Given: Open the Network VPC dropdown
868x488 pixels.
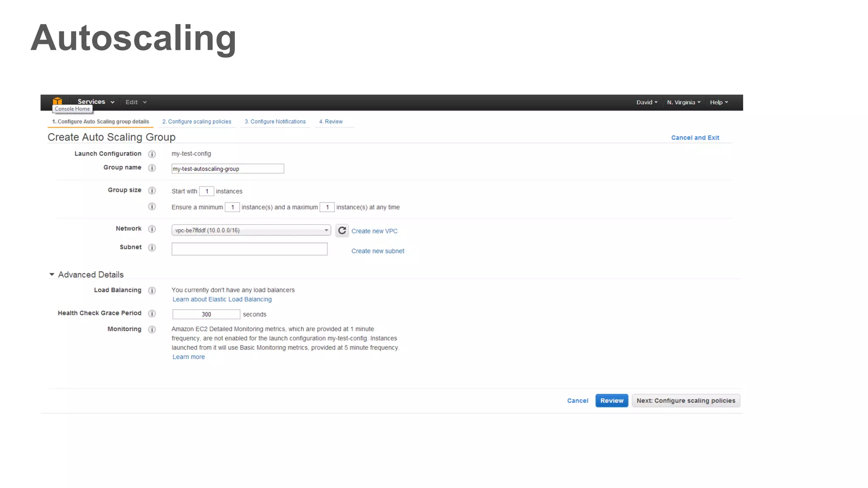Looking at the screenshot, I should pyautogui.click(x=251, y=230).
